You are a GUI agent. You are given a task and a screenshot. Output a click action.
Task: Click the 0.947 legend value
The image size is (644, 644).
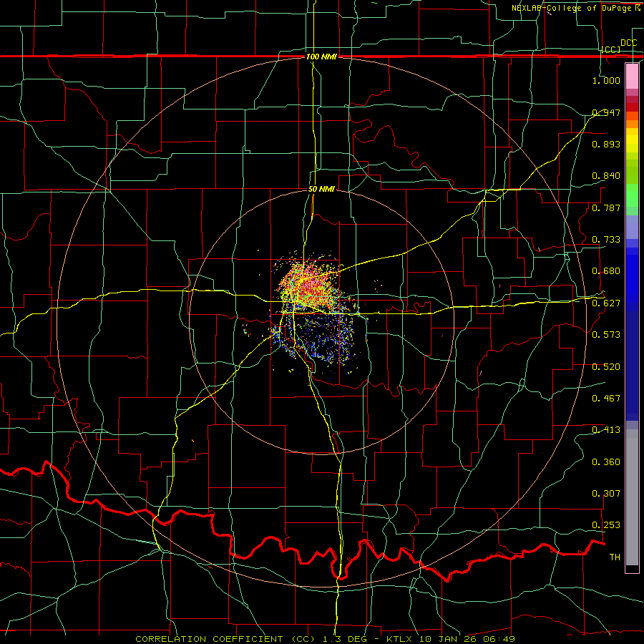click(606, 112)
